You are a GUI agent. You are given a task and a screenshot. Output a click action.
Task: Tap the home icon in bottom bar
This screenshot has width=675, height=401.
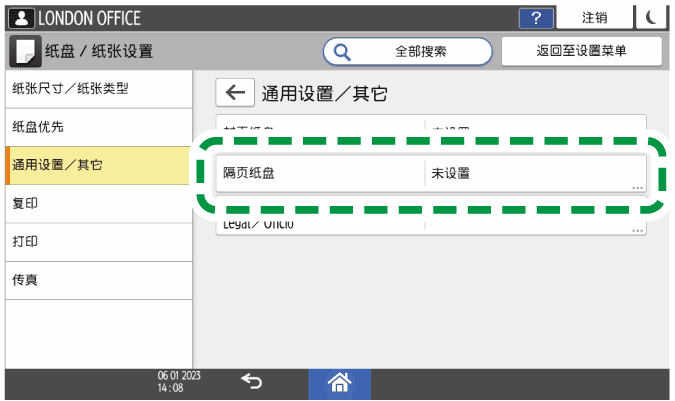coord(340,383)
